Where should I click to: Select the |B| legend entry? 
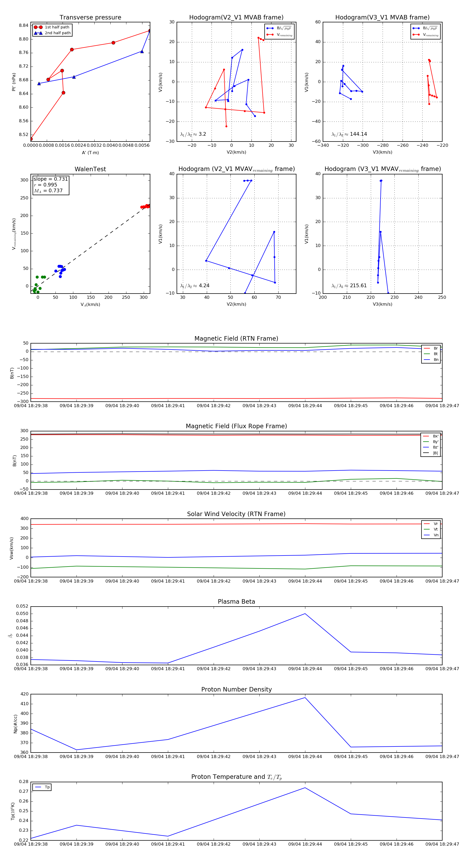click(x=431, y=453)
